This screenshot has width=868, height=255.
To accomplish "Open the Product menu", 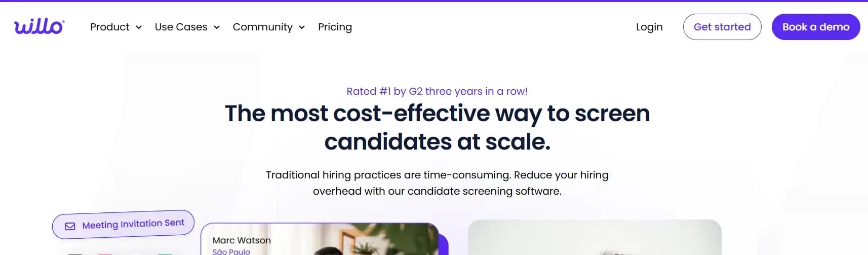I will point(110,27).
